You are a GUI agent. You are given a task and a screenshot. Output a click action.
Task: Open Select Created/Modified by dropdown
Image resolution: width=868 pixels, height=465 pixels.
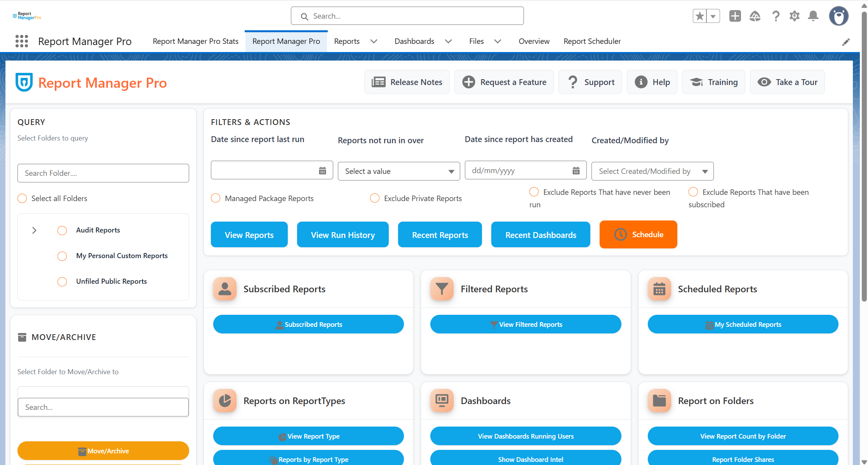(652, 171)
